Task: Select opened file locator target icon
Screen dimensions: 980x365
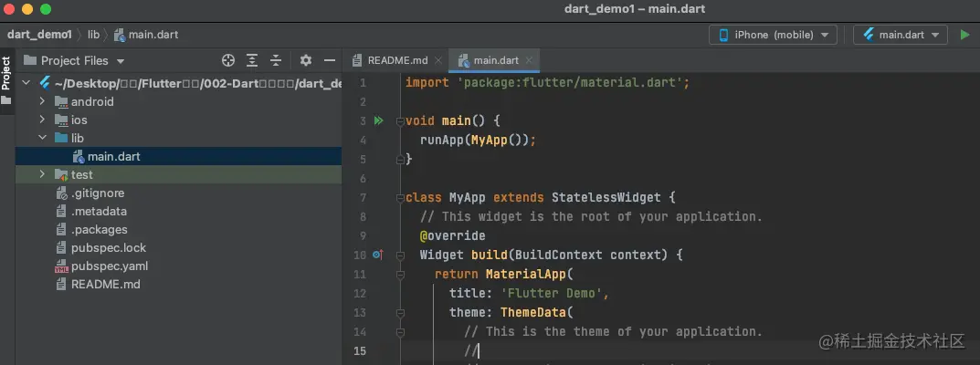Action: (228, 60)
